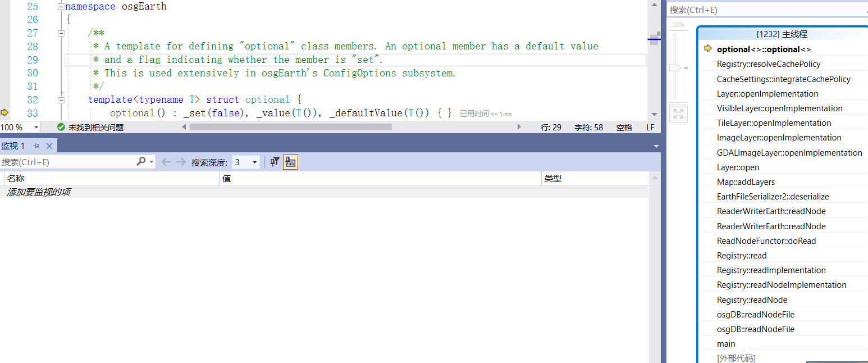Click the parallel stacks search field

(x=767, y=10)
